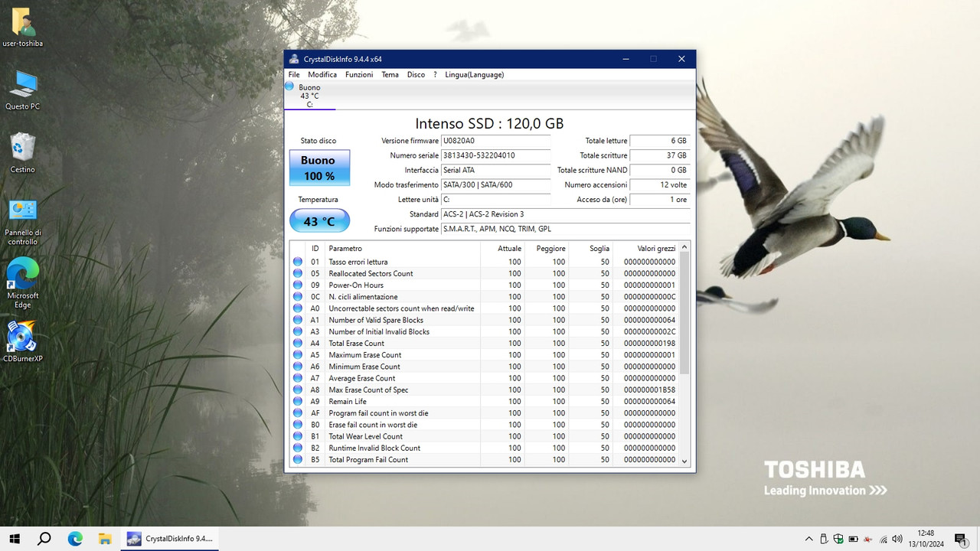The width and height of the screenshot is (980, 551).
Task: Open File Explorer from the taskbar
Action: point(105,539)
